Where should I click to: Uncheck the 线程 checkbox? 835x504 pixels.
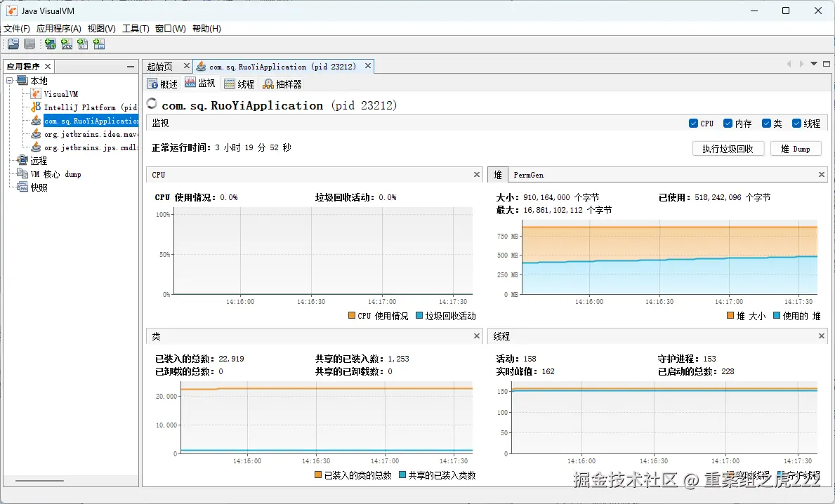coord(796,124)
